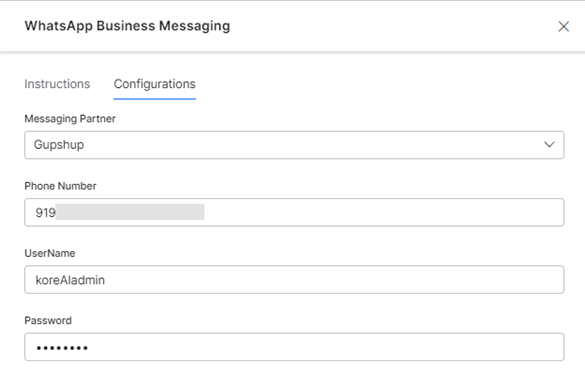Click the Phone Number label
Screen dimensions: 585x381
point(60,186)
